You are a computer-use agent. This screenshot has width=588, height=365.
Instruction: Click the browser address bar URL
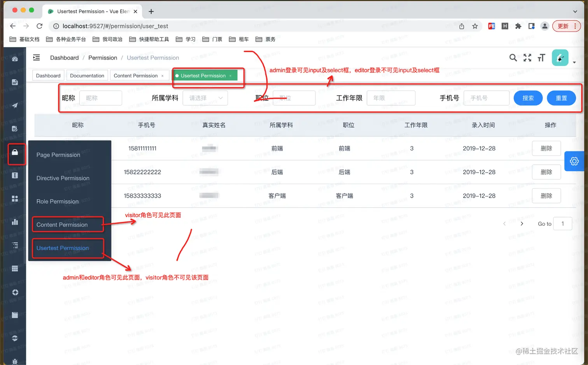(115, 26)
